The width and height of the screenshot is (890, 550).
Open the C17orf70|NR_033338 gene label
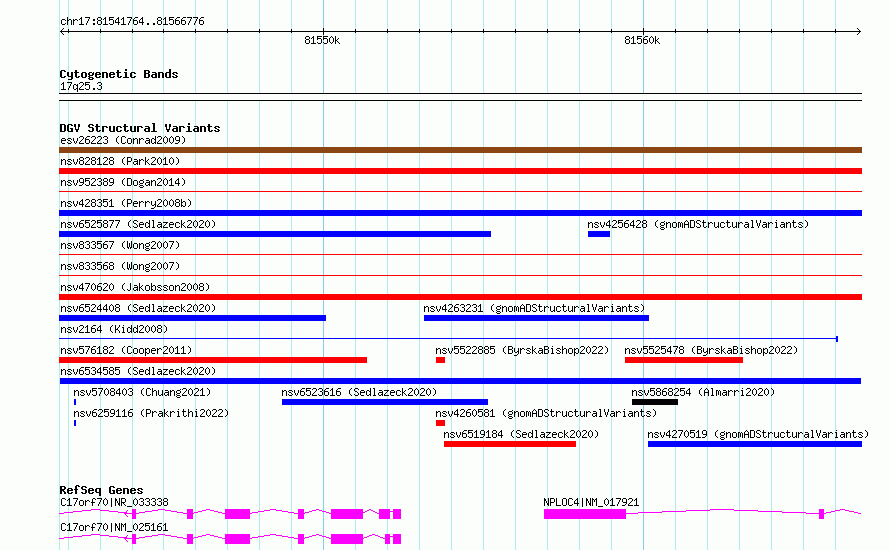pos(114,502)
